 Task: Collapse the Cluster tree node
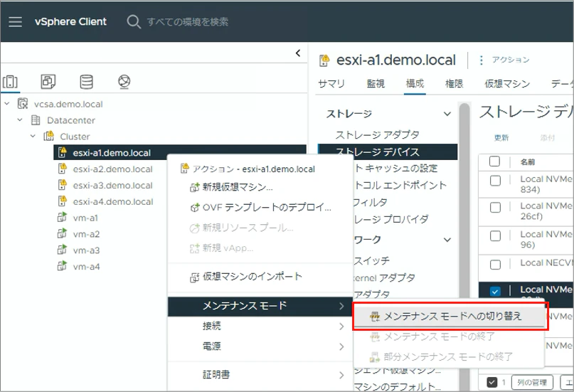pos(33,136)
